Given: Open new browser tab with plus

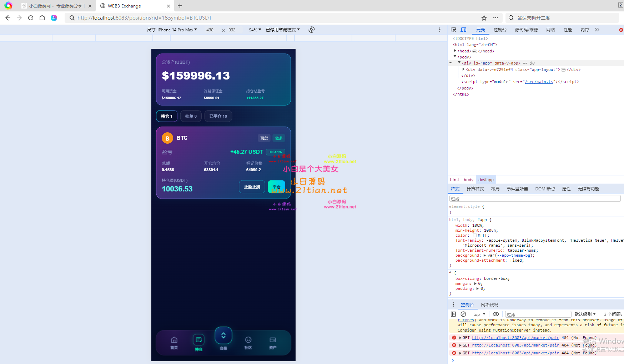Looking at the screenshot, I should pos(180,6).
